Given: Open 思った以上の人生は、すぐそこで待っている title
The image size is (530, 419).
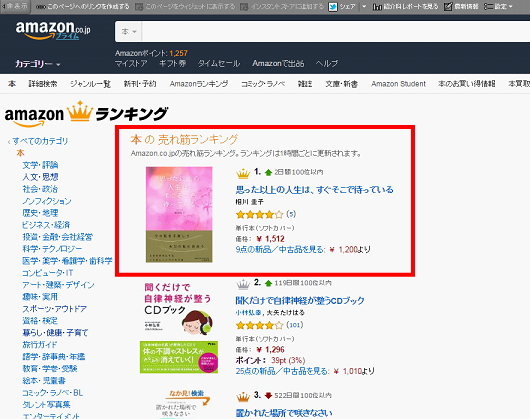Looking at the screenshot, I should click(x=314, y=190).
